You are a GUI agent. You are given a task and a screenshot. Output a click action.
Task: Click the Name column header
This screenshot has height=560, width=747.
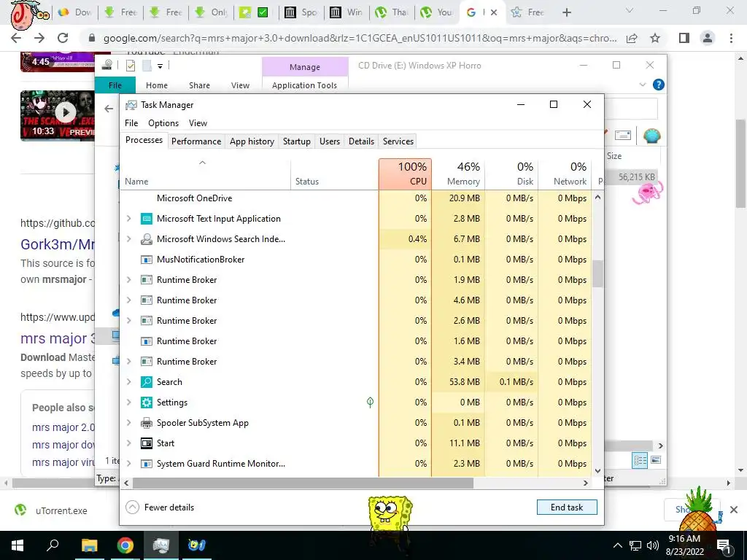point(205,174)
